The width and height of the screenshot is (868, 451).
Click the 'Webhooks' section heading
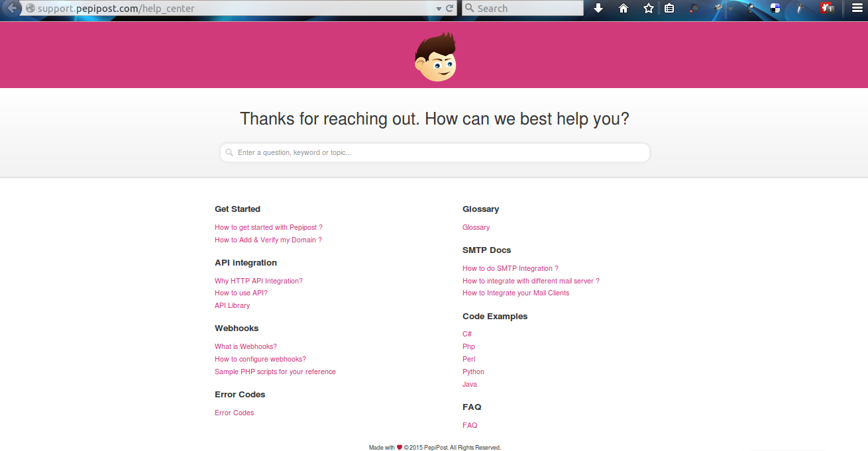click(237, 328)
